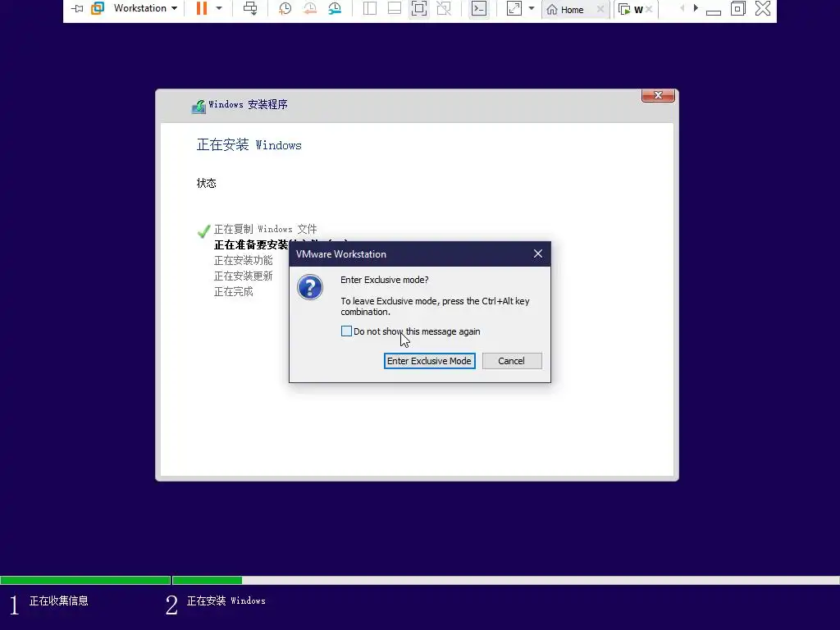
Task: Toggle the thumbnail bar icon
Action: click(395, 8)
